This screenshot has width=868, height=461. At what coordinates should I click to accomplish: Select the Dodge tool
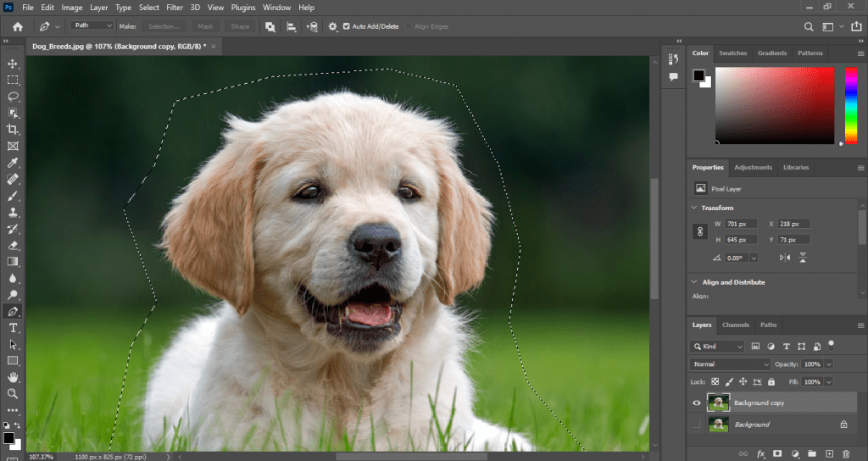pyautogui.click(x=13, y=295)
